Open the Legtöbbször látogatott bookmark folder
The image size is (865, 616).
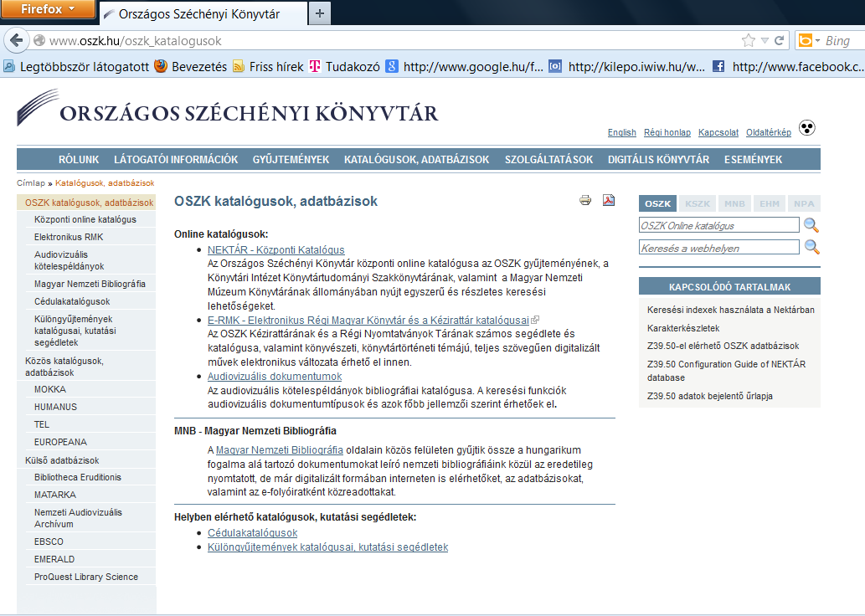coord(76,67)
